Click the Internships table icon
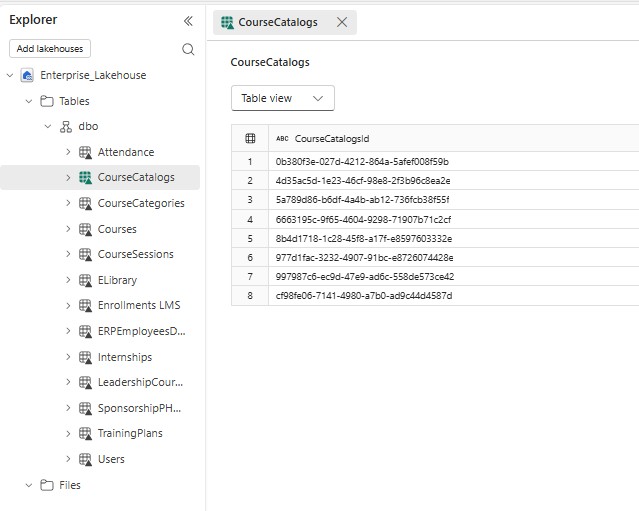This screenshot has height=511, width=639. (x=85, y=357)
